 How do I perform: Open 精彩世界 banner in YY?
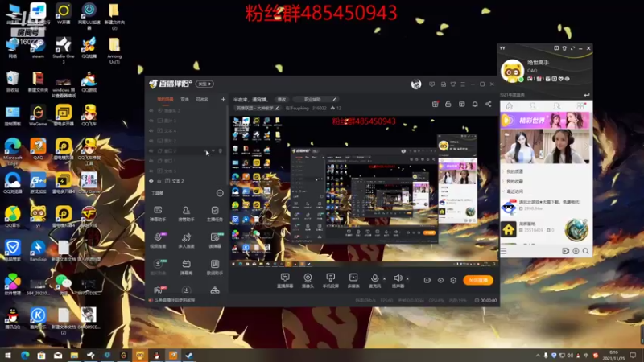(545, 121)
